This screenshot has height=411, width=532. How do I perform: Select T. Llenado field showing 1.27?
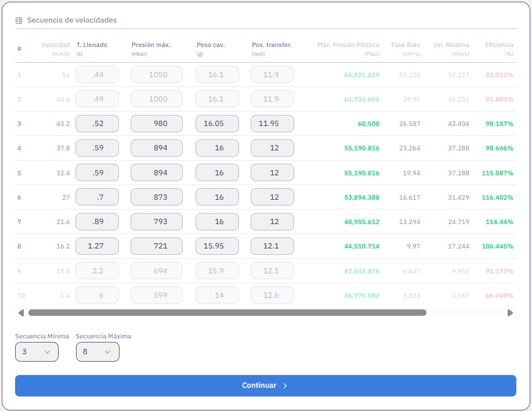(97, 246)
